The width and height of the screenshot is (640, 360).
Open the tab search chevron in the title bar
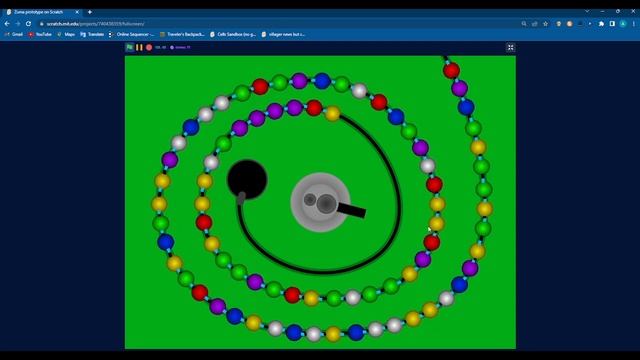click(587, 11)
